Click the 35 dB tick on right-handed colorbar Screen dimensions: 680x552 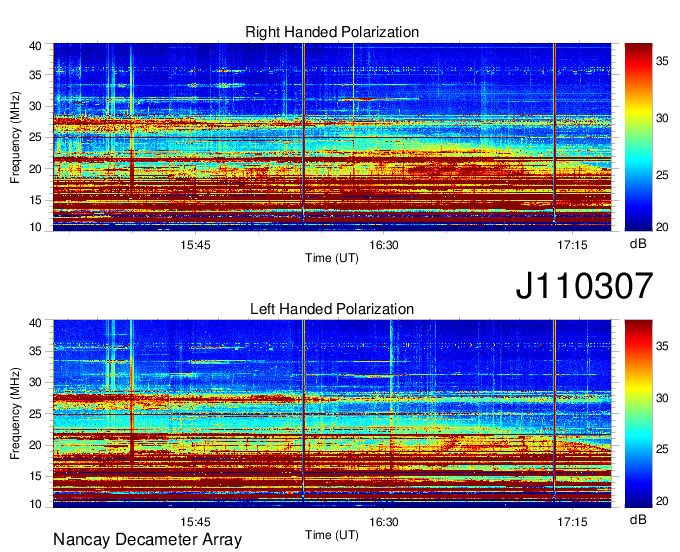662,62
